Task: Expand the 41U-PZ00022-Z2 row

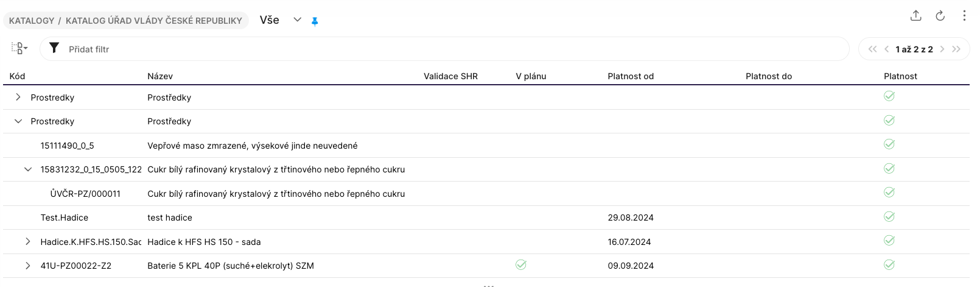Action: 28,266
